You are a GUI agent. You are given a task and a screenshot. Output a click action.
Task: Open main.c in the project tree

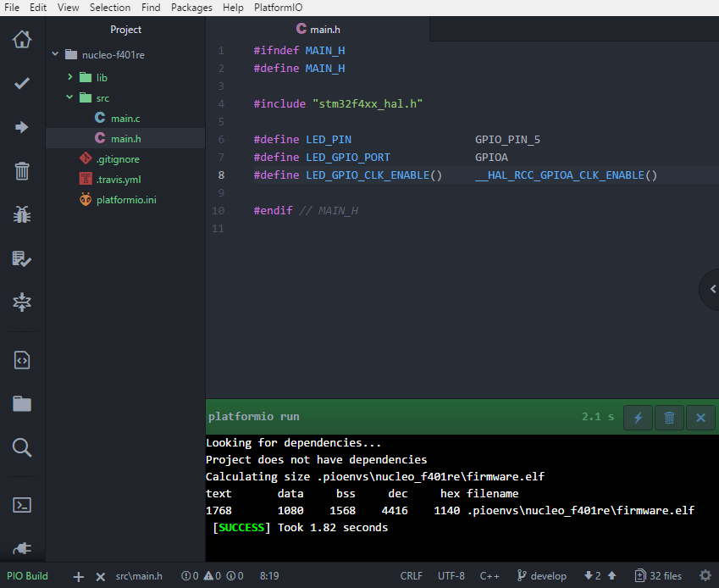point(125,119)
